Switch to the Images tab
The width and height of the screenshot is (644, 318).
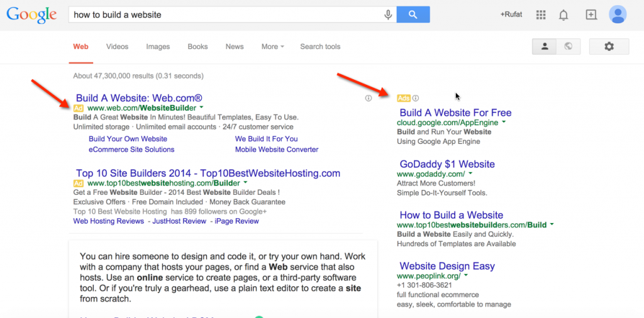pos(158,47)
